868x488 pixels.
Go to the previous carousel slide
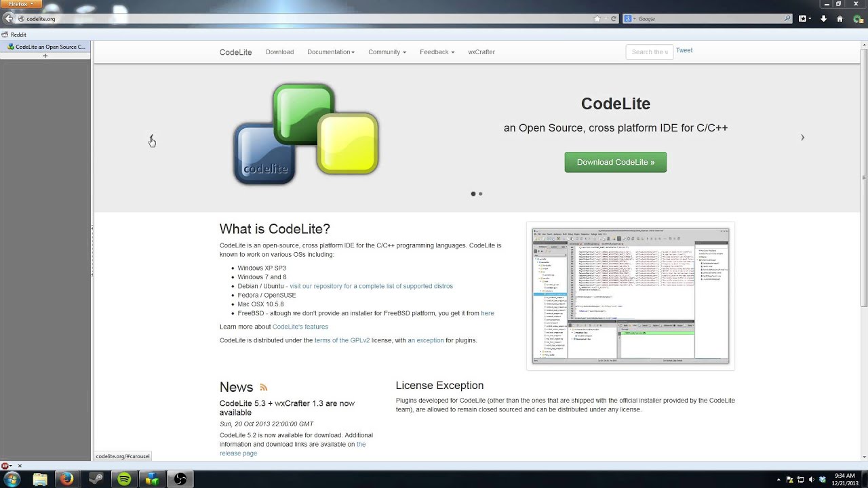click(x=151, y=138)
